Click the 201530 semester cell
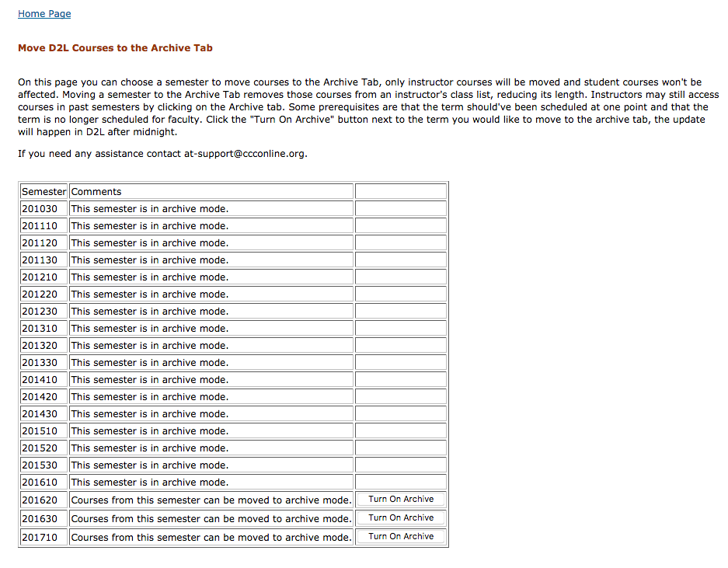The height and width of the screenshot is (568, 728). pyautogui.click(x=40, y=465)
